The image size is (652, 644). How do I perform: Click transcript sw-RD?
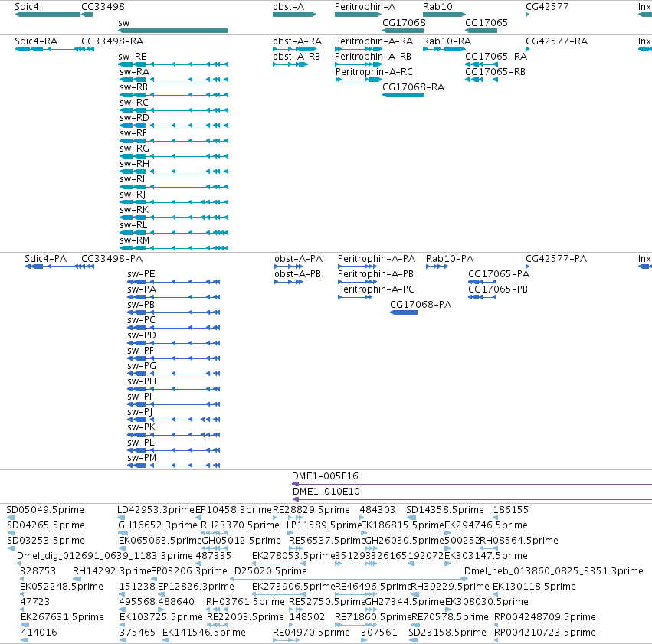173,126
